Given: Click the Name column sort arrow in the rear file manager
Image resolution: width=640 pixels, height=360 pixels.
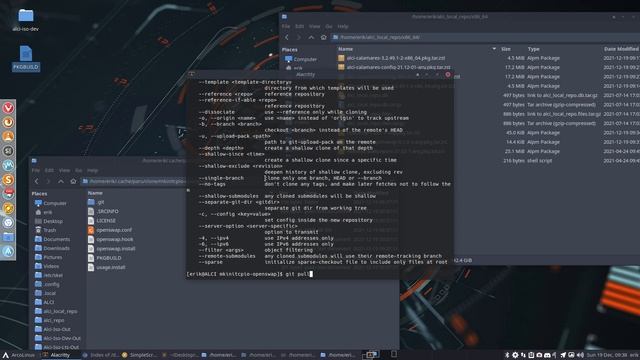Looking at the screenshot, I should 494,49.
